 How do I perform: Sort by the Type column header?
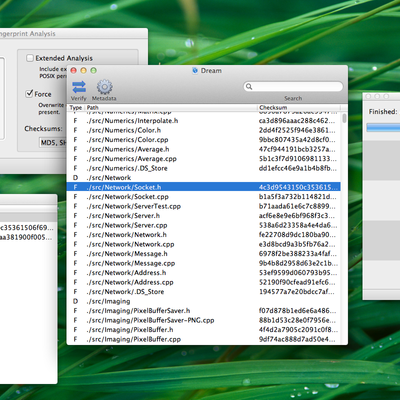[x=76, y=108]
